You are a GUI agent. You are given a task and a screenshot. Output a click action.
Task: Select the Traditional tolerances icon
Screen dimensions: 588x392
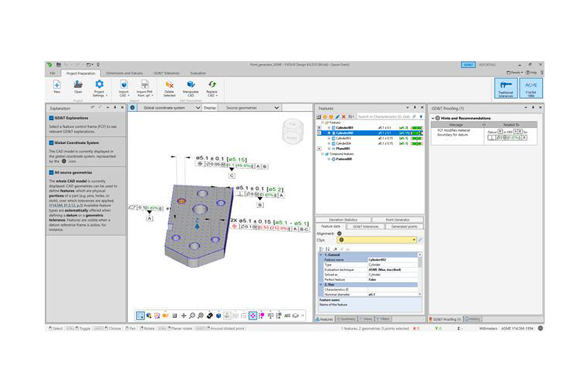[506, 87]
